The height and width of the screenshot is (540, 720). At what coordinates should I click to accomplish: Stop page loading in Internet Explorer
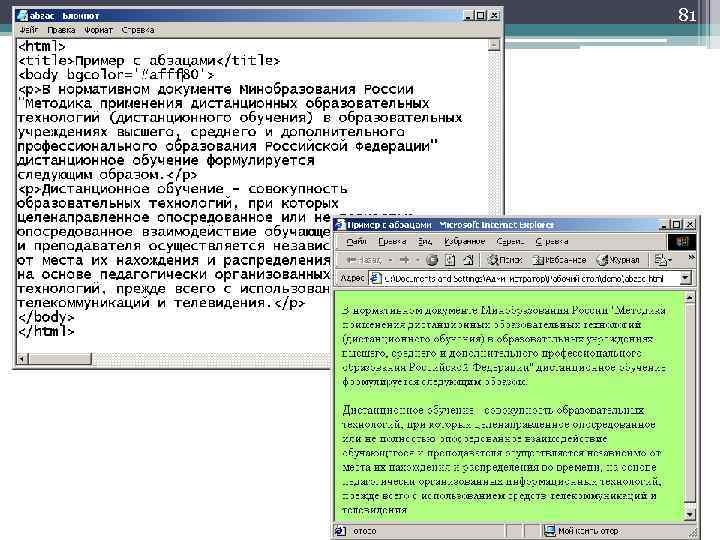432,260
